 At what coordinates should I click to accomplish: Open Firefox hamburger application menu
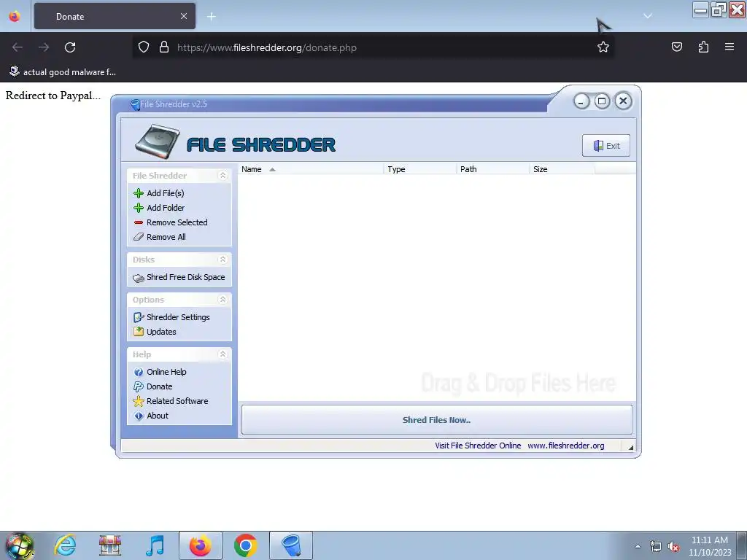(x=729, y=47)
